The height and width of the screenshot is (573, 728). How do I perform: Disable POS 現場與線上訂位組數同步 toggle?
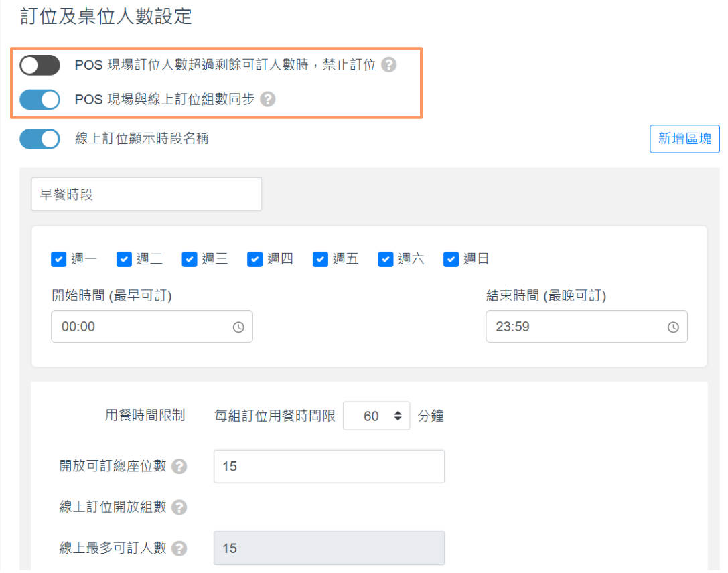40,100
